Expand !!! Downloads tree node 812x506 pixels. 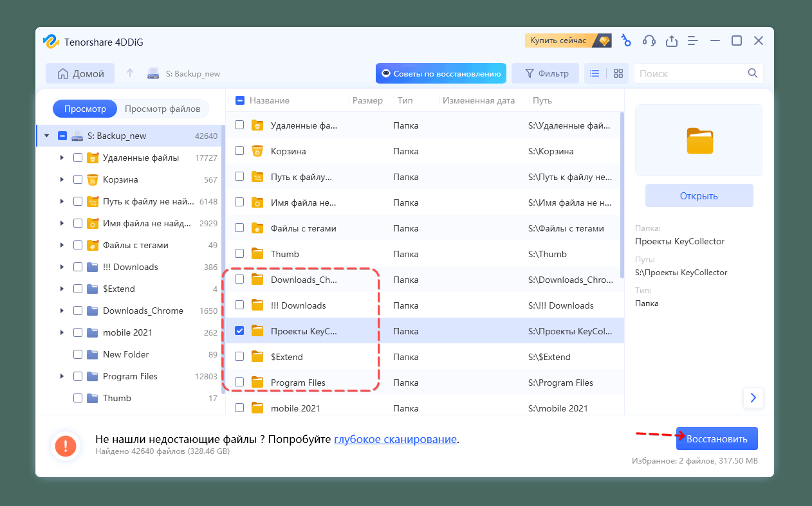[x=62, y=267]
